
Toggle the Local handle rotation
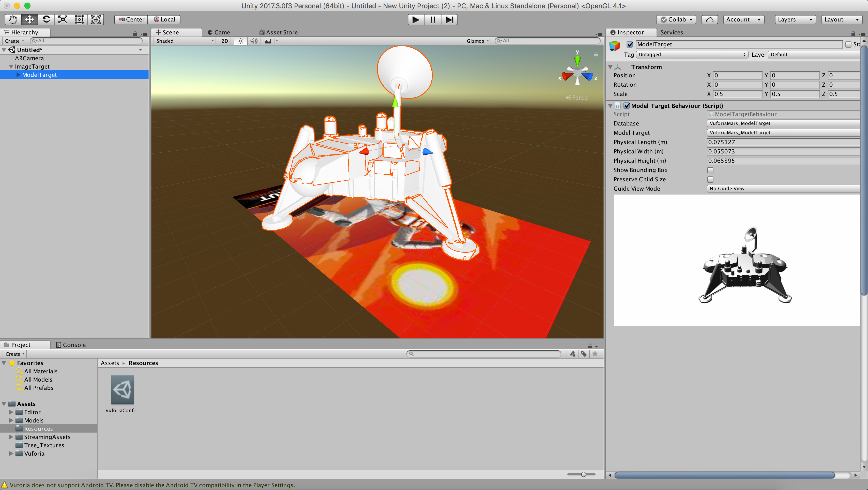(x=164, y=20)
